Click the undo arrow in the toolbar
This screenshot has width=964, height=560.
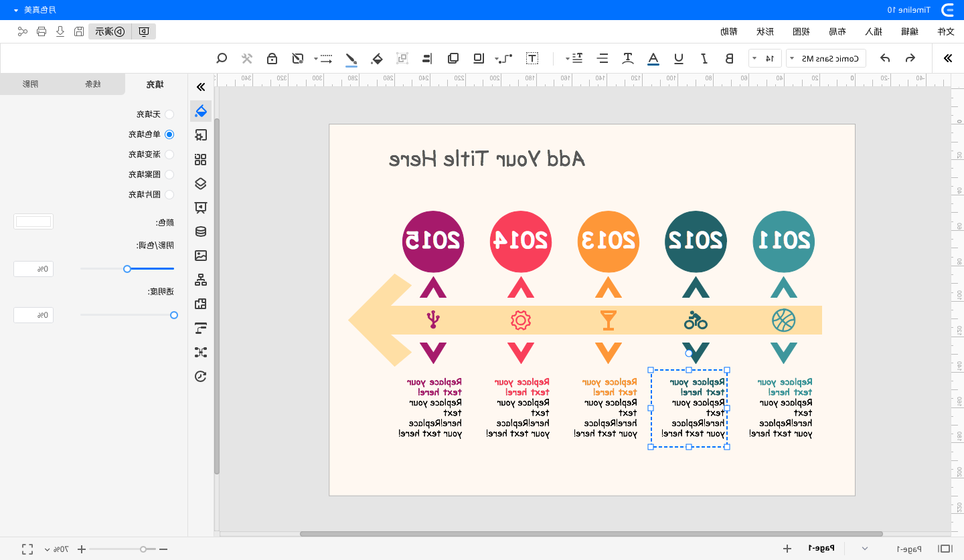(910, 58)
